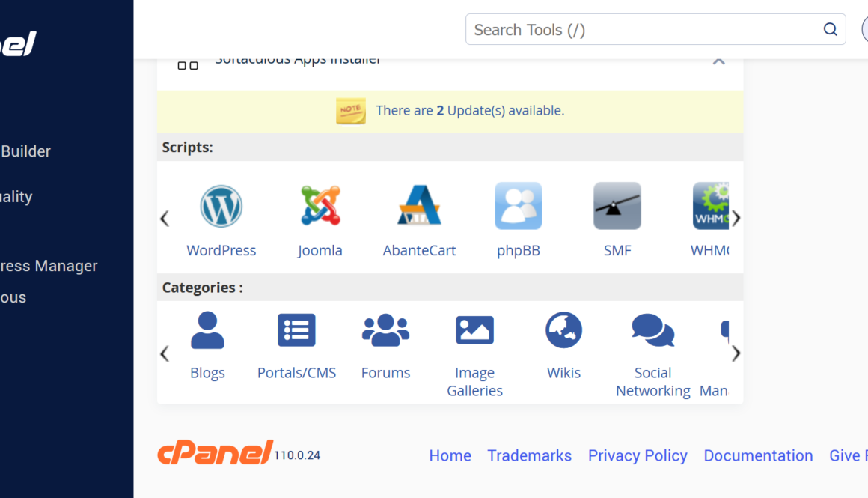Open the AbanteCart script icon

[419, 206]
